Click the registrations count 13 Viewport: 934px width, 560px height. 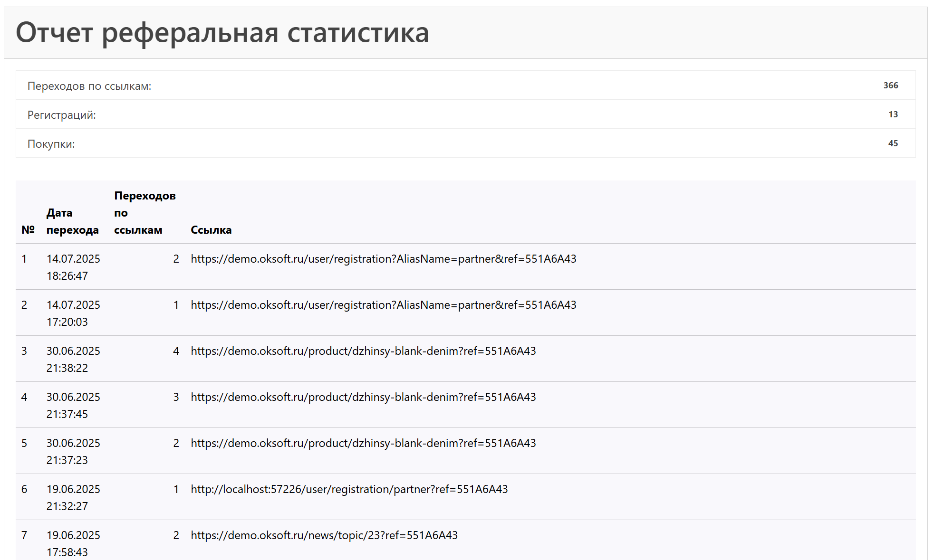894,114
